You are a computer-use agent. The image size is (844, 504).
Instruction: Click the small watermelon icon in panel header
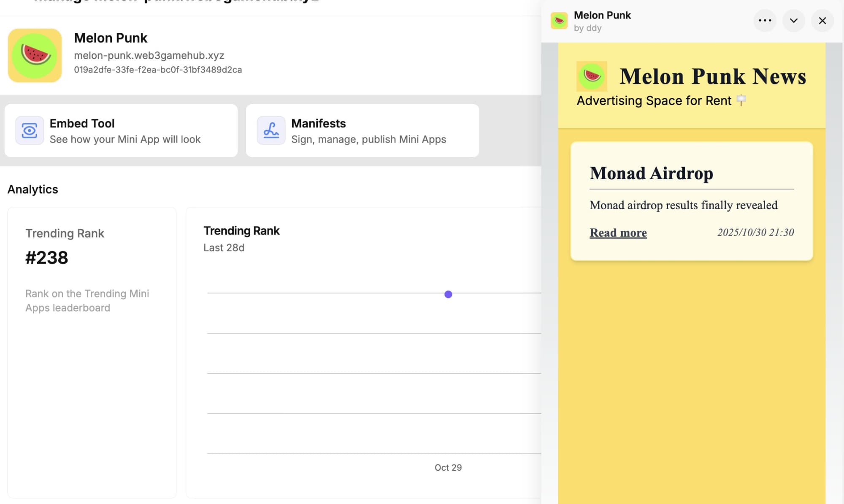pos(559,21)
